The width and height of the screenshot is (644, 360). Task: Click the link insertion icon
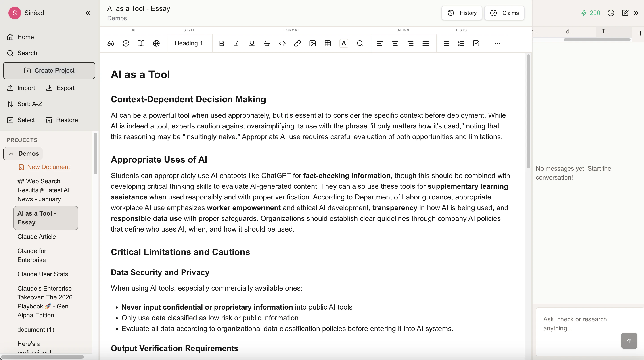pyautogui.click(x=297, y=43)
